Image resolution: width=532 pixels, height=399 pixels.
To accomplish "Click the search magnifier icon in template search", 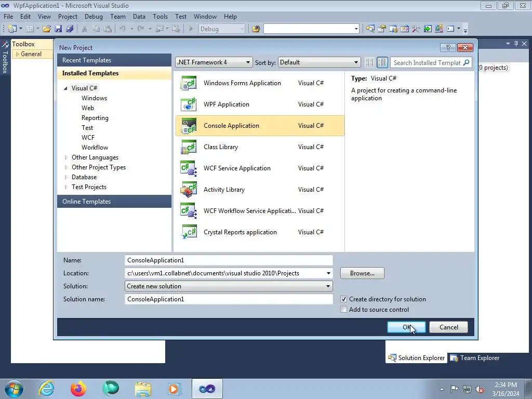I will 466,62.
